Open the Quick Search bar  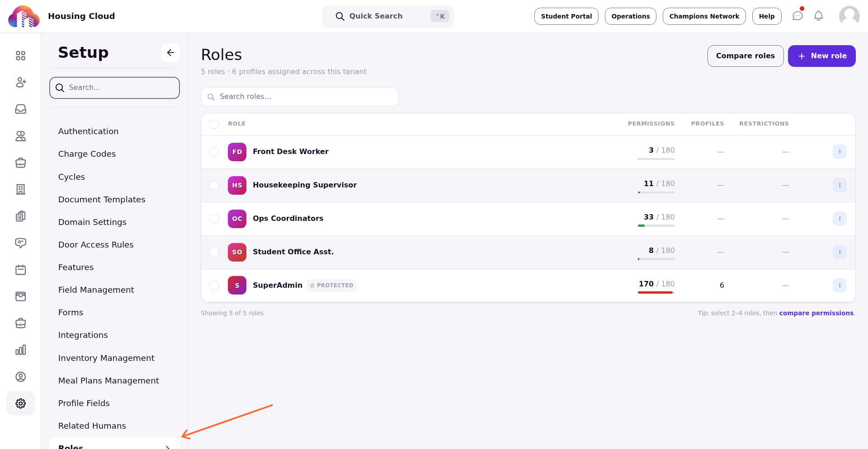[x=388, y=16]
